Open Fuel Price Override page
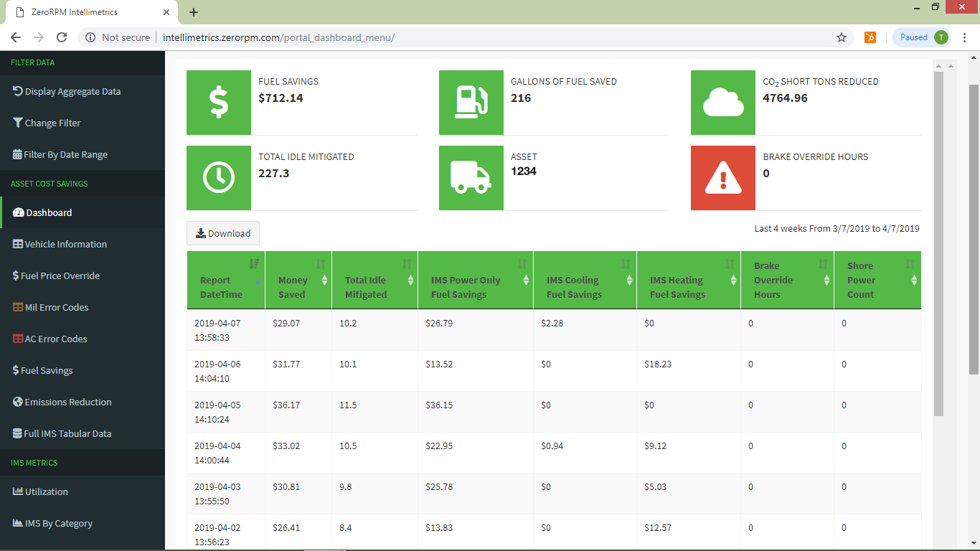The height and width of the screenshot is (551, 980). pyautogui.click(x=56, y=275)
